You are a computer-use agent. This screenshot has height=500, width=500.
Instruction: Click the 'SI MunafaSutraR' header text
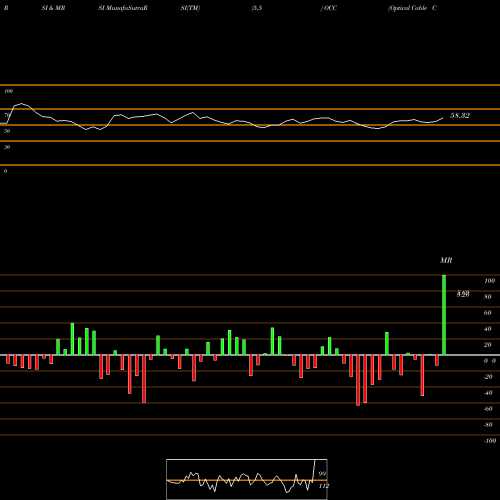tap(123, 8)
